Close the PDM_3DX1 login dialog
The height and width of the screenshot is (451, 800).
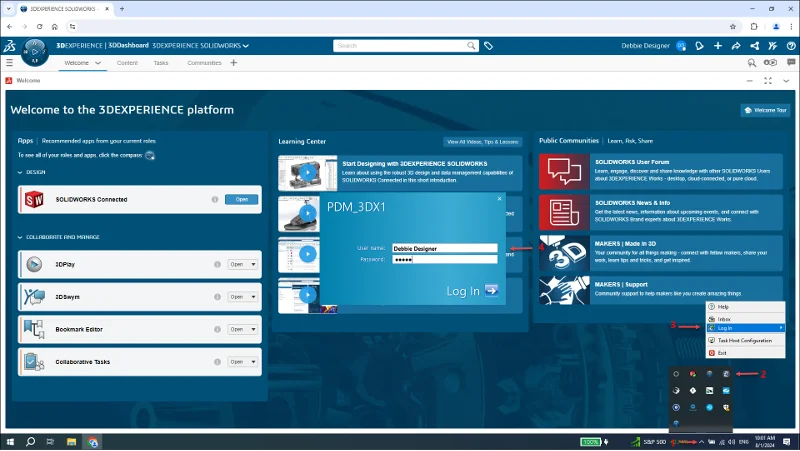tap(499, 198)
